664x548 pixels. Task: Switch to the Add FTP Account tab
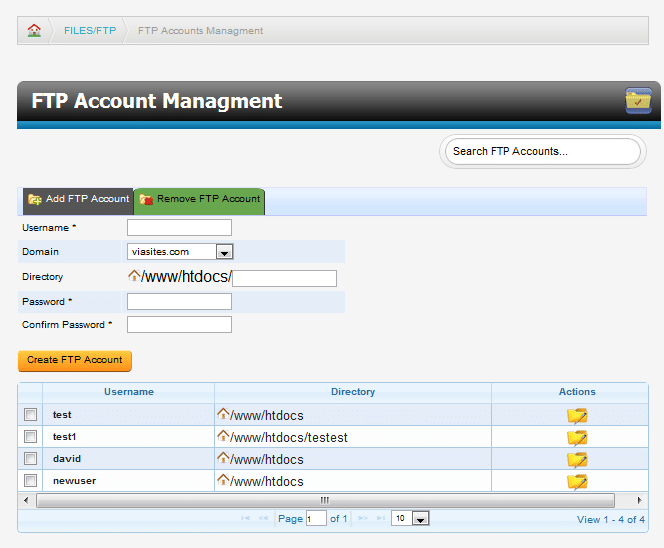click(x=79, y=200)
